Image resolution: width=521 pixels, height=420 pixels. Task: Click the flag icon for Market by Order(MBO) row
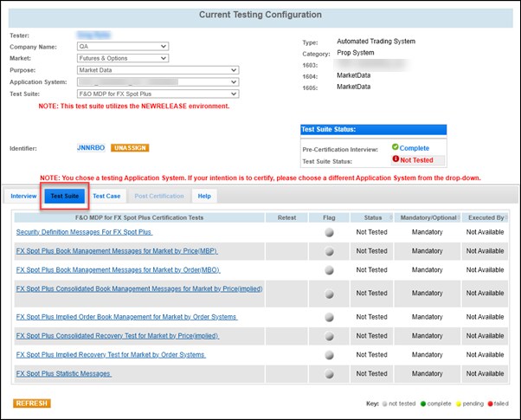click(x=328, y=270)
